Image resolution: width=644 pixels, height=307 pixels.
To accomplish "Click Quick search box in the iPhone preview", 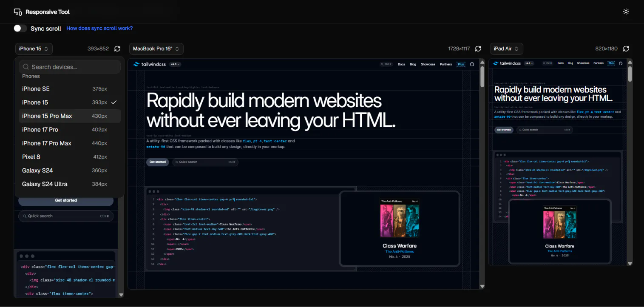I will coord(66,216).
